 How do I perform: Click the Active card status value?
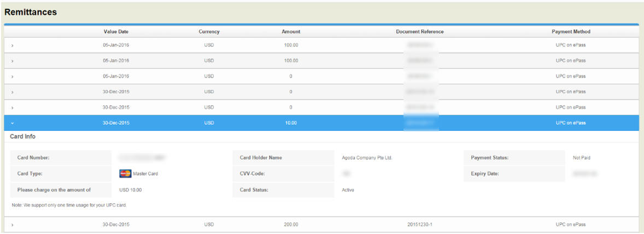(348, 190)
